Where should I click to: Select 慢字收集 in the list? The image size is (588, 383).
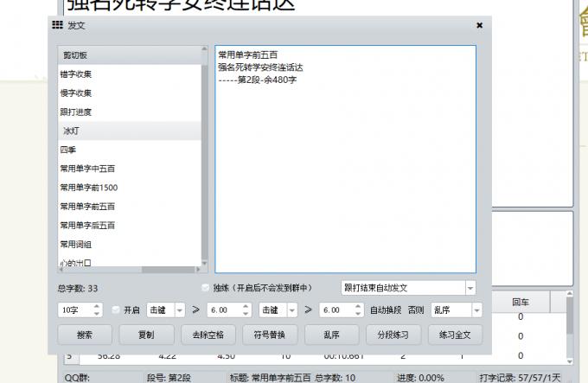click(130, 93)
